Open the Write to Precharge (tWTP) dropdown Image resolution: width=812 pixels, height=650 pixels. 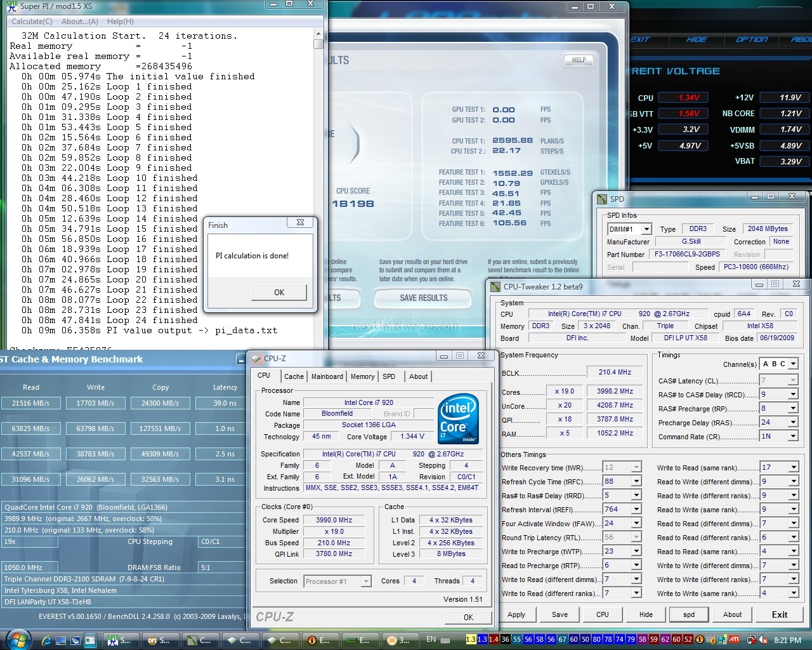[636, 551]
